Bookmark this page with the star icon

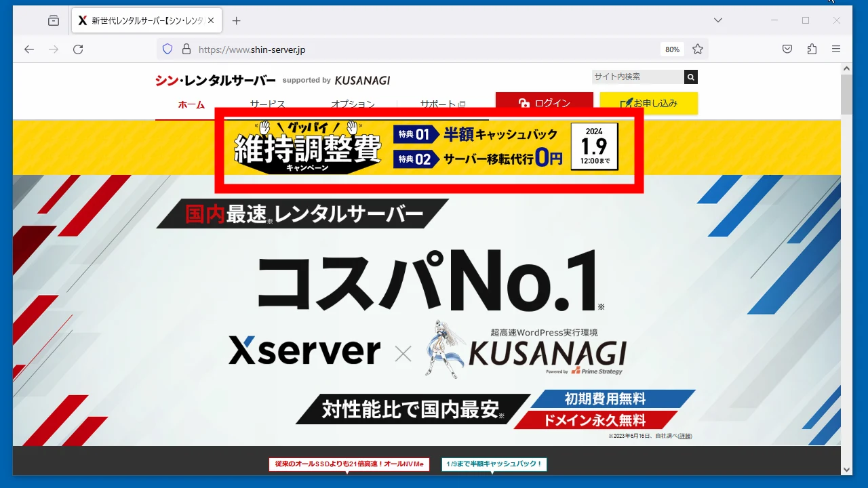coord(698,49)
